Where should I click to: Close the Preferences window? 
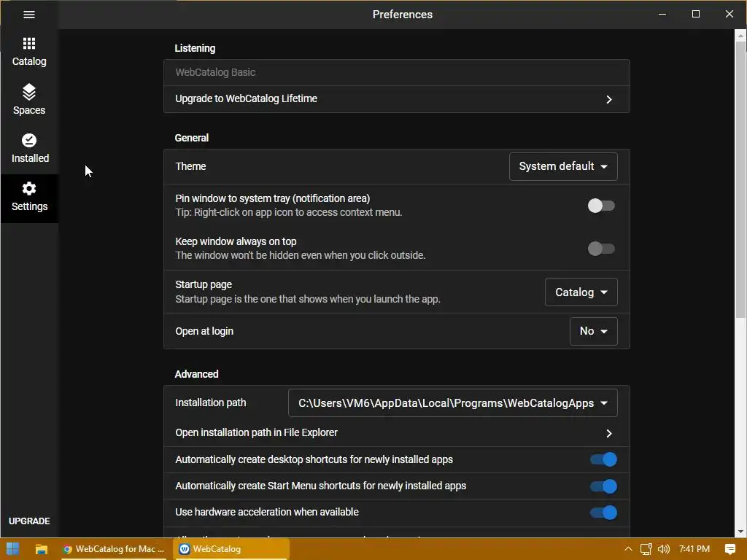click(x=729, y=15)
